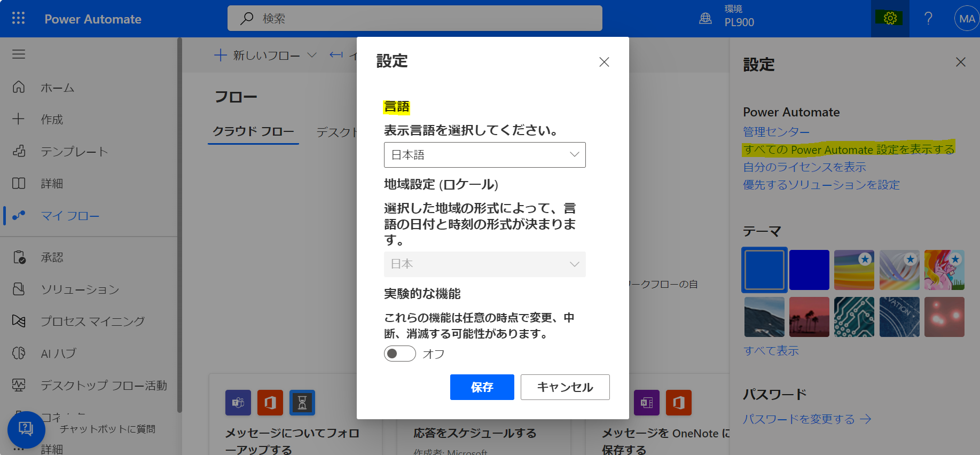Image resolution: width=980 pixels, height=455 pixels.
Task: Click パスワードを変更する link
Action: click(x=807, y=419)
